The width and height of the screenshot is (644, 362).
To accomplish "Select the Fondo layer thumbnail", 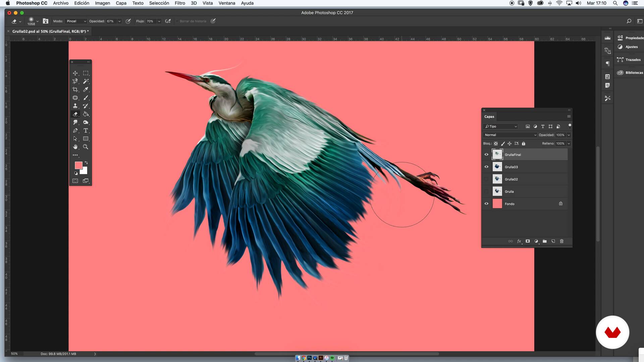I will [497, 203].
